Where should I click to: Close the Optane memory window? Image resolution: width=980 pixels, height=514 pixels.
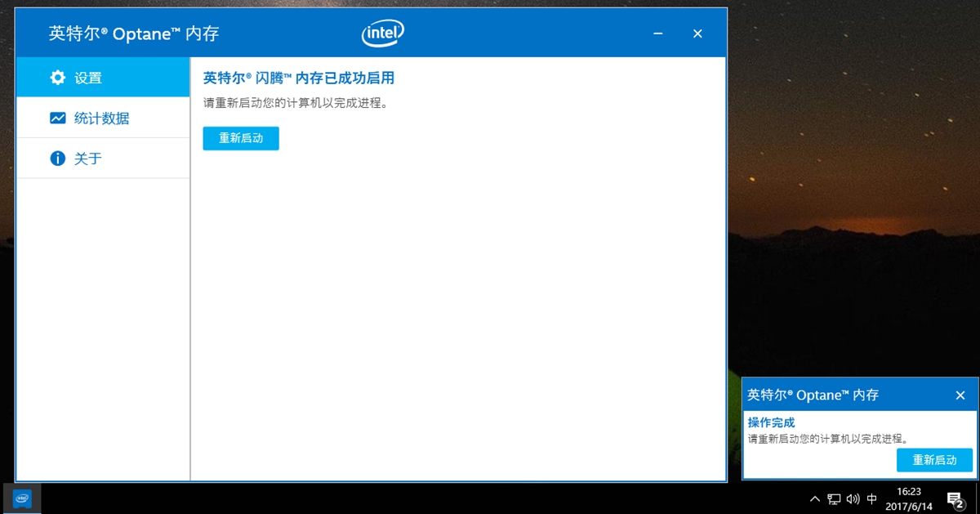pyautogui.click(x=697, y=34)
